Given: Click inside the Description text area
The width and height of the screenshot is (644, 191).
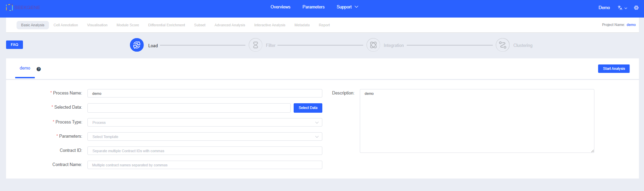Looking at the screenshot, I should coord(477,121).
